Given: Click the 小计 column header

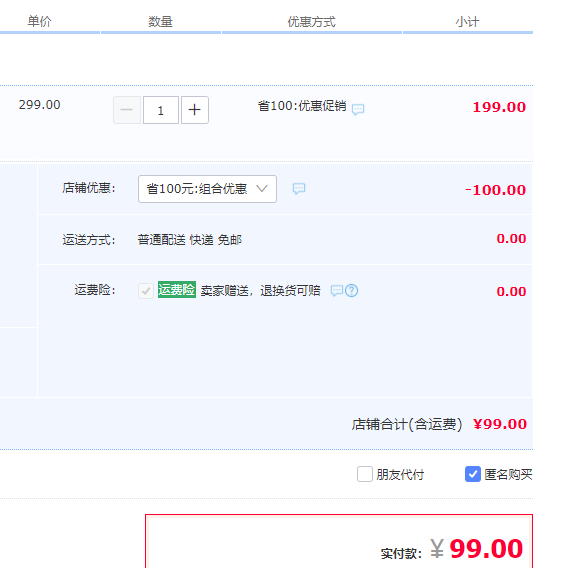Looking at the screenshot, I should (x=467, y=22).
